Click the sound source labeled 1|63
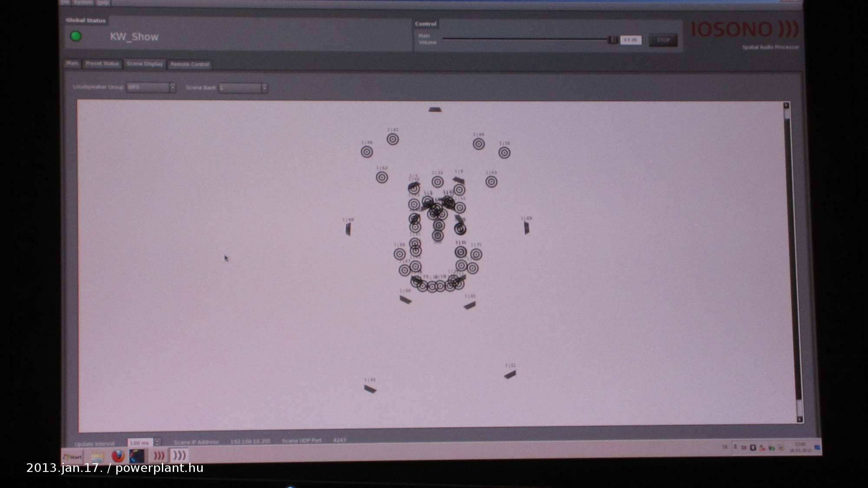The width and height of the screenshot is (868, 488). pos(491,181)
